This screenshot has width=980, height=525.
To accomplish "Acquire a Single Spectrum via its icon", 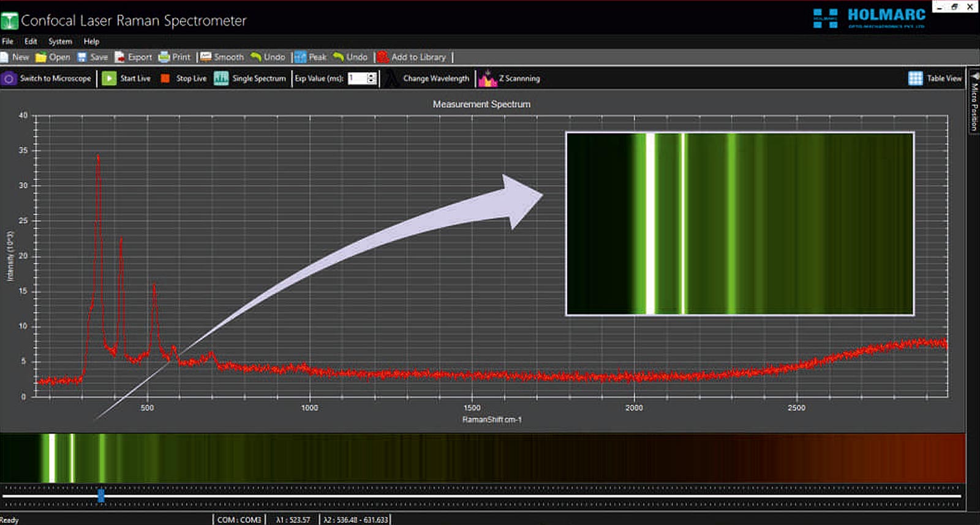I will [x=221, y=78].
